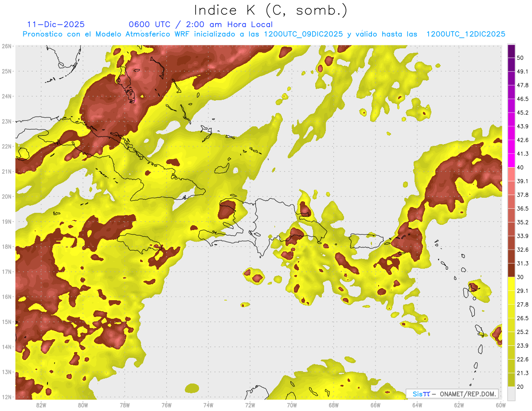
Task: Click the latitude axis label "19N"
Action: click(x=7, y=221)
